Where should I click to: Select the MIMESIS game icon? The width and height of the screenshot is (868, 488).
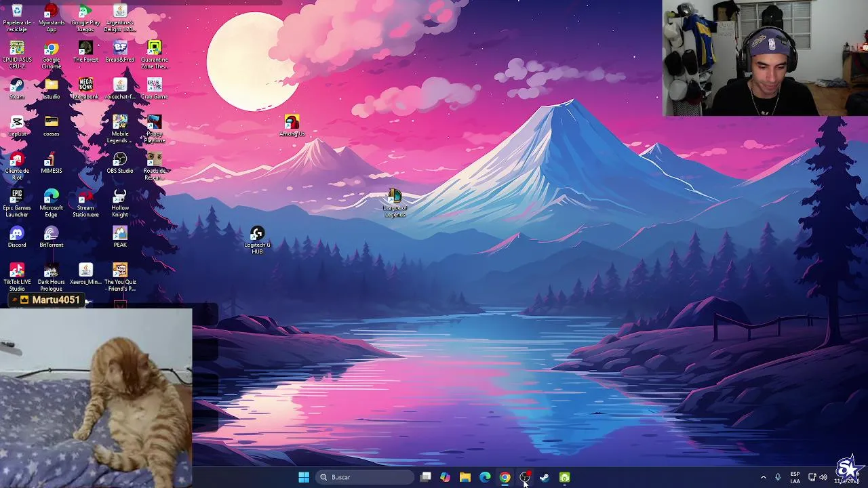[52, 163]
